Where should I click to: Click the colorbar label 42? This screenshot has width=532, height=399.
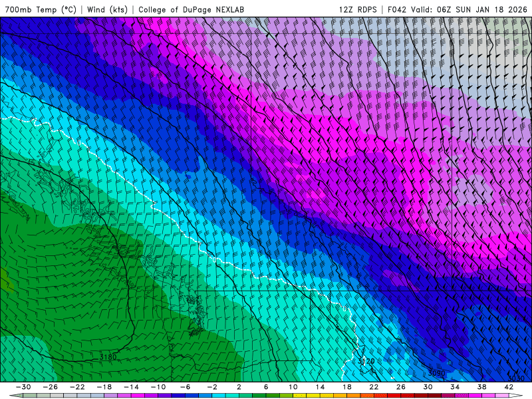(x=509, y=387)
